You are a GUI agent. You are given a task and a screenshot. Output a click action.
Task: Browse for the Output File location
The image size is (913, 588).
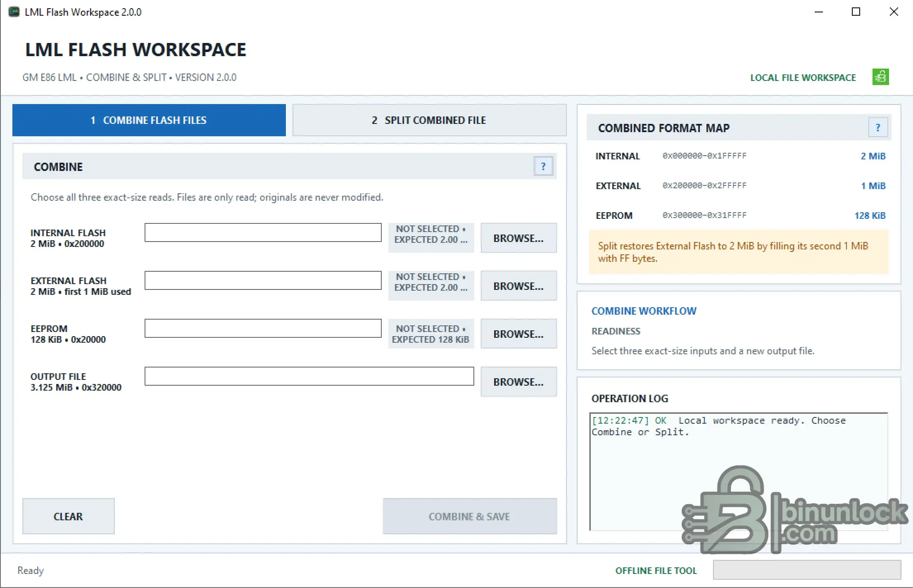518,382
